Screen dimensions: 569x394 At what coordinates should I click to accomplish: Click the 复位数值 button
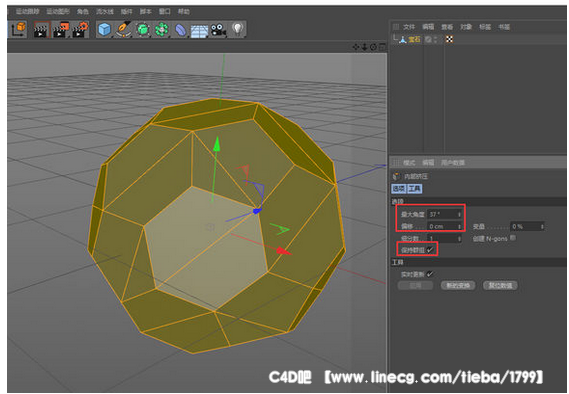[500, 286]
